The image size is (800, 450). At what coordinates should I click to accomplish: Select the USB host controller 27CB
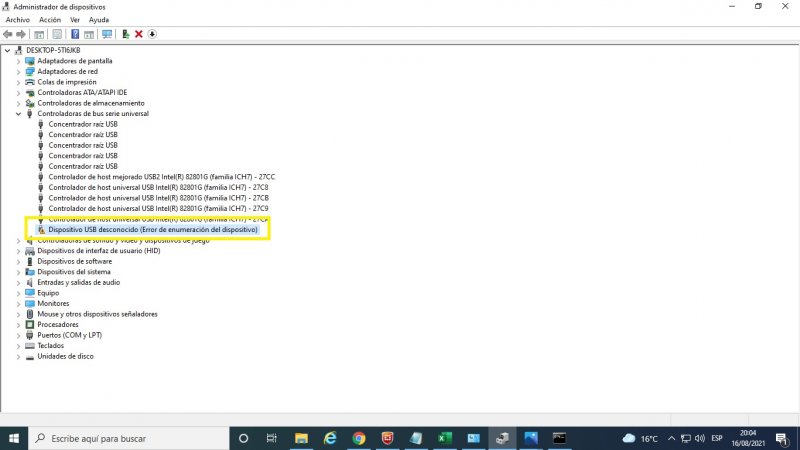pos(158,198)
